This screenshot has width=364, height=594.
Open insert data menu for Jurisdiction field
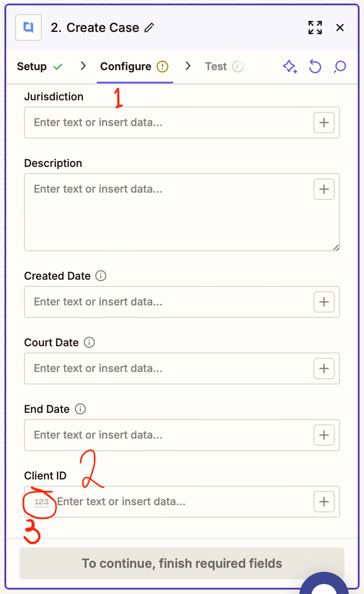click(324, 123)
